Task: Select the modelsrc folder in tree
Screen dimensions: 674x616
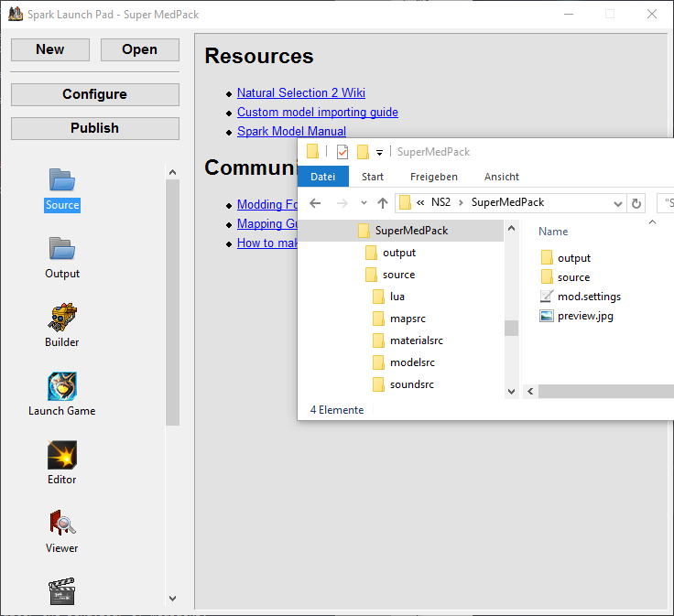Action: 403,362
